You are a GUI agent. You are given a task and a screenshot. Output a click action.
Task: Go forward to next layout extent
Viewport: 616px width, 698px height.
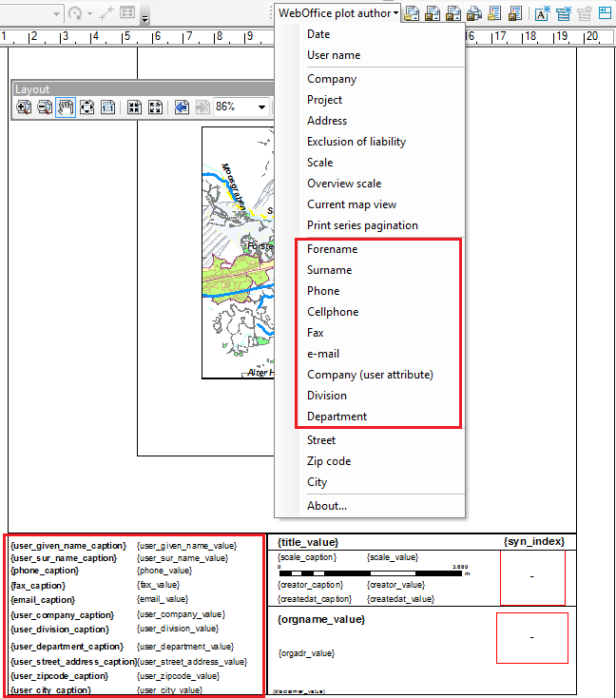coord(202,107)
